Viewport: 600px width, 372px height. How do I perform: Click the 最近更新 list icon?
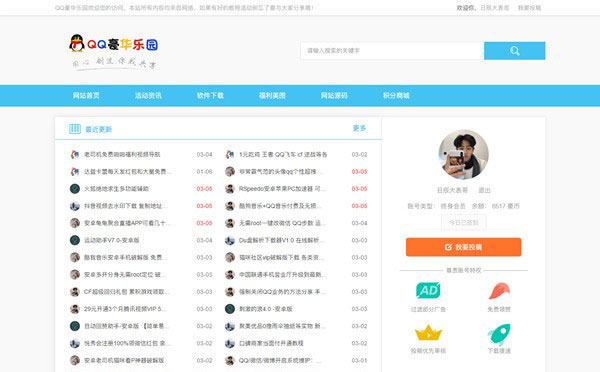point(75,129)
